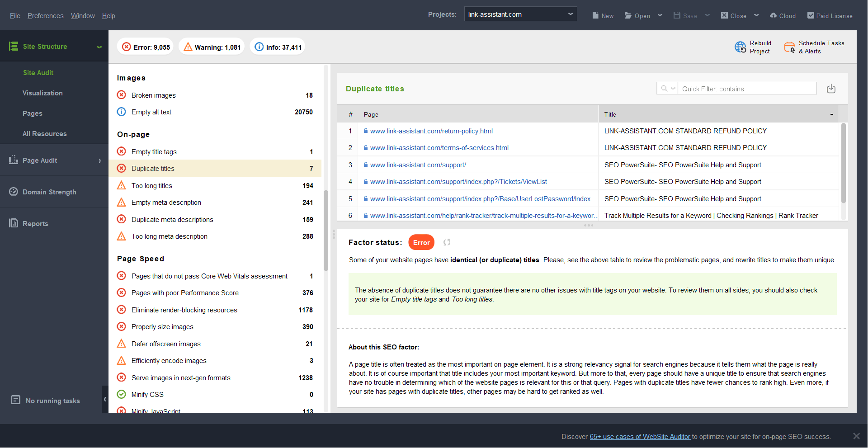This screenshot has width=868, height=448.
Task: Open the Window menu
Action: click(83, 16)
